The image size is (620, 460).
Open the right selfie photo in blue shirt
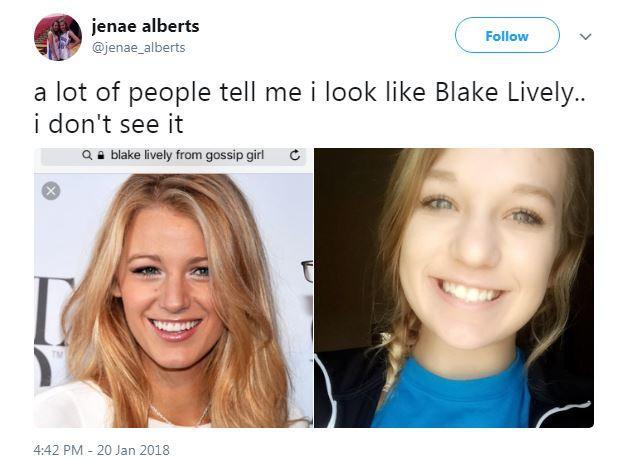pyautogui.click(x=454, y=288)
